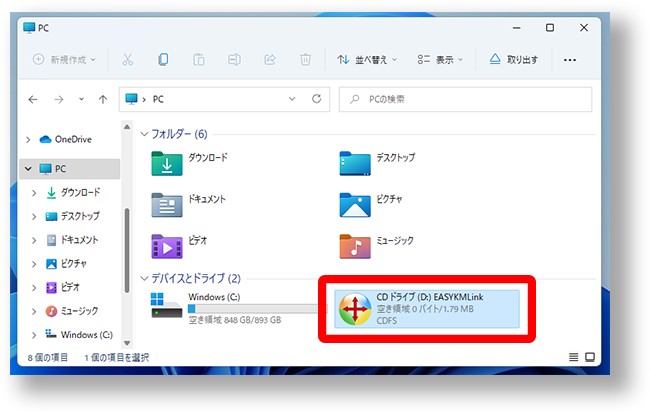Select OneDrive in the navigation pane
Image resolution: width=650 pixels, height=413 pixels.
[x=73, y=139]
